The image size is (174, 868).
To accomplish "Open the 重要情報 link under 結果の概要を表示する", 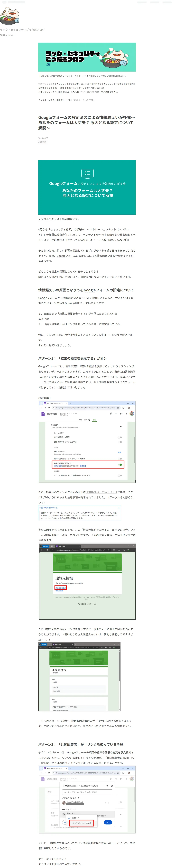I will [83, 466].
